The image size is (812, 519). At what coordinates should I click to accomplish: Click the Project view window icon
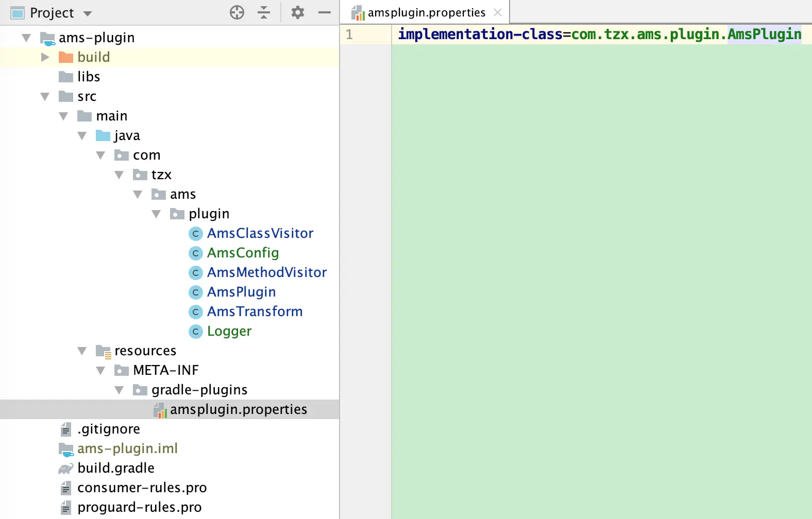(x=18, y=13)
